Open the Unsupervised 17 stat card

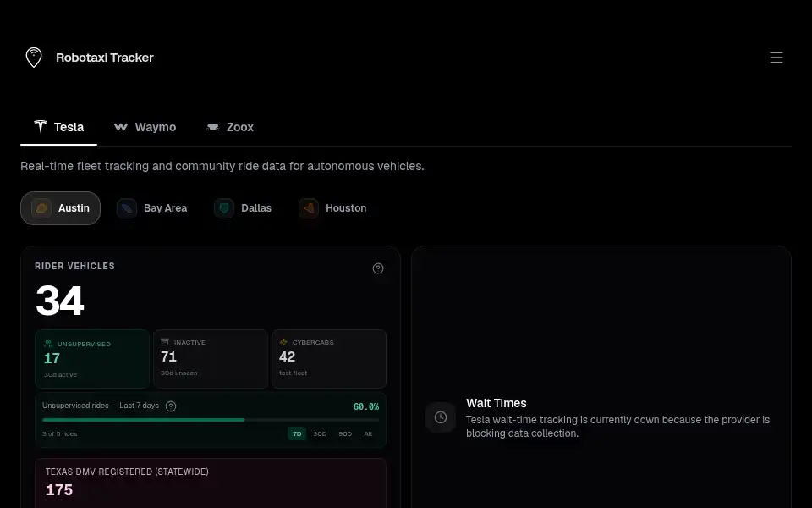[92, 359]
